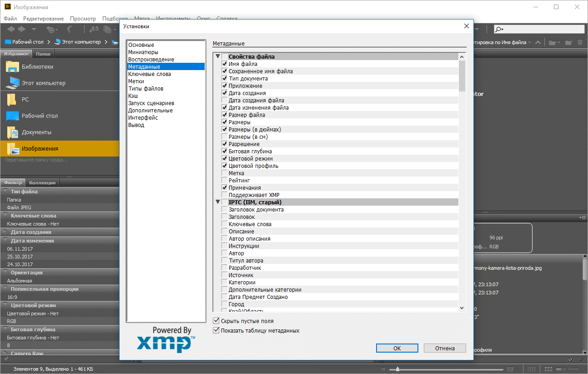
Task: Toggle the Скрыть пустые поля checkbox
Action: click(x=216, y=321)
